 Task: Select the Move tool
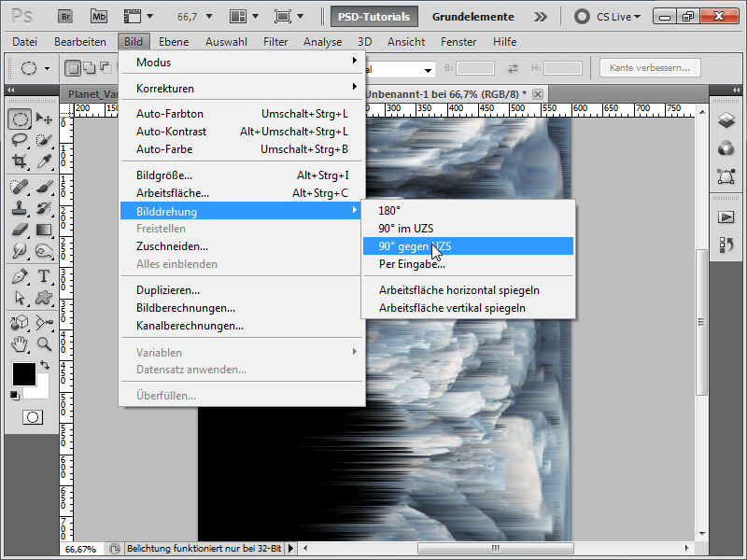(44, 119)
